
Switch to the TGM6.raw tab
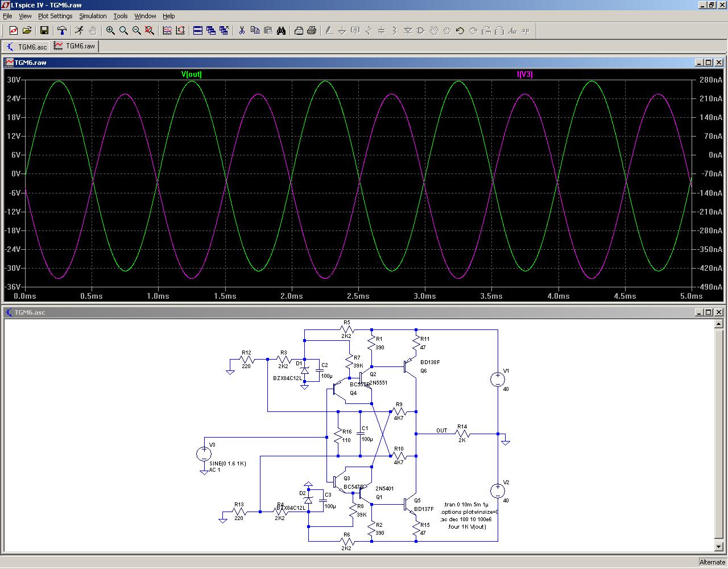(x=75, y=46)
